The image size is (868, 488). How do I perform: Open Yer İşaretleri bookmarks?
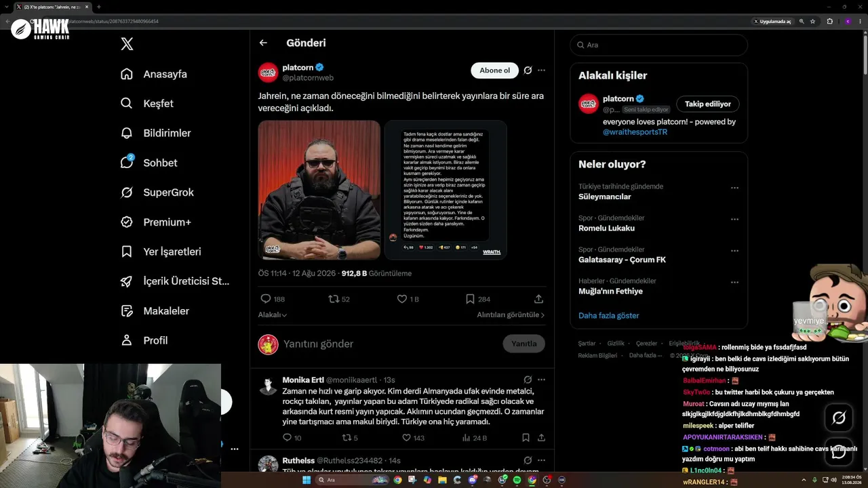161,251
